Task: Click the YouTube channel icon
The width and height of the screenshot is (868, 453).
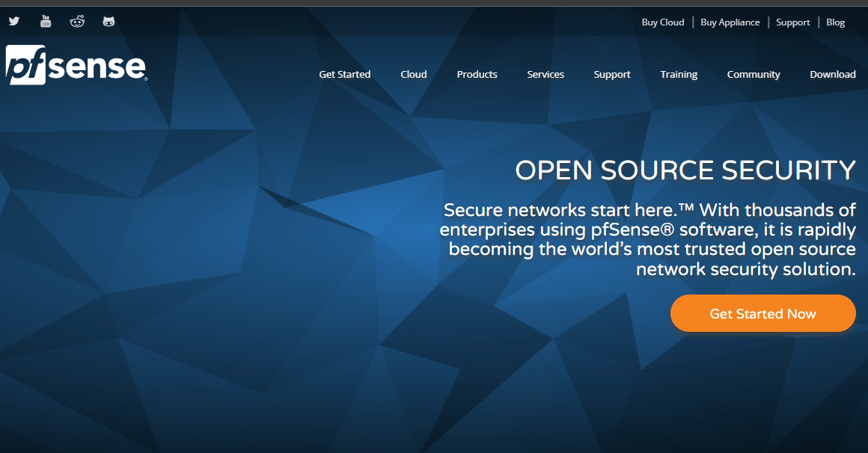Action: [46, 22]
